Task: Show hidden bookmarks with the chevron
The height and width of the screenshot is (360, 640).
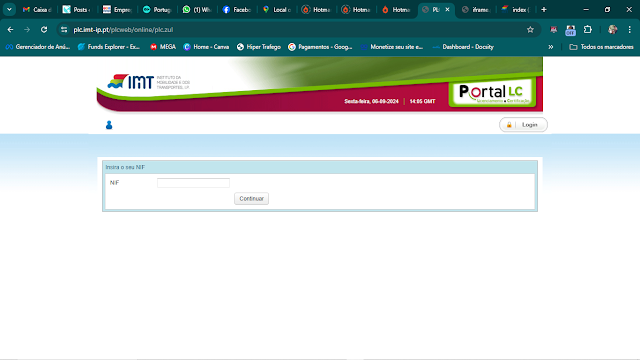Action: (x=551, y=47)
